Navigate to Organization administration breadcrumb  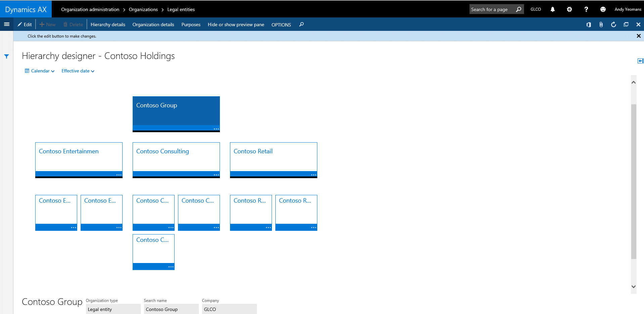[x=90, y=9]
